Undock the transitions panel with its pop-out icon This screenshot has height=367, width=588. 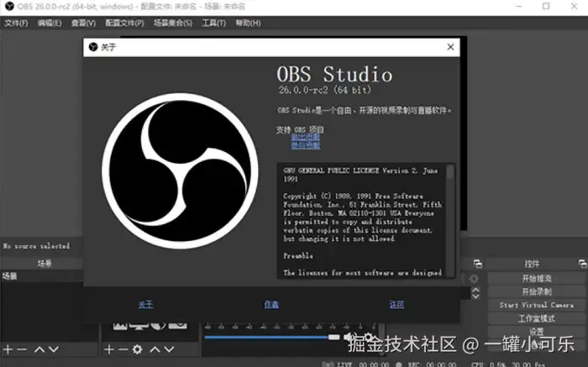pos(478,264)
